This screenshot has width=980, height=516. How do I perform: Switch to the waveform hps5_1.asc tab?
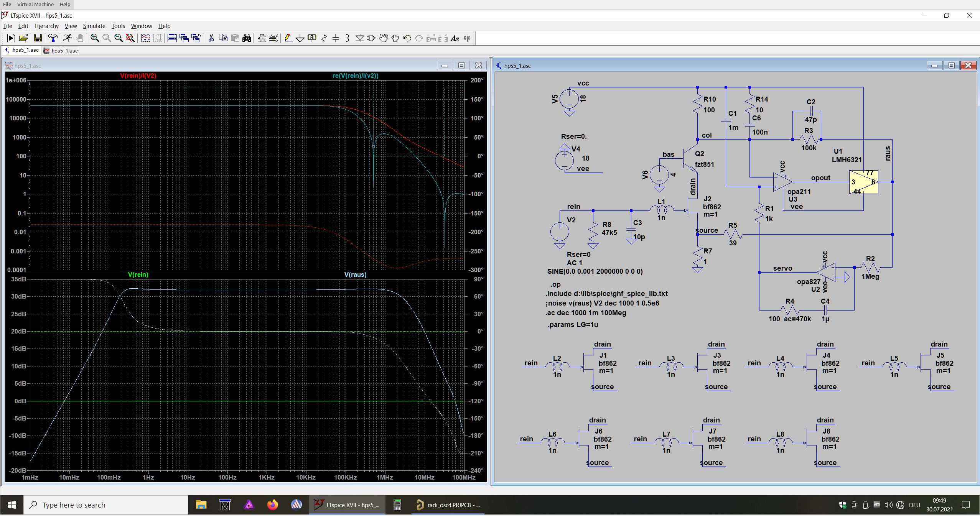click(x=61, y=50)
